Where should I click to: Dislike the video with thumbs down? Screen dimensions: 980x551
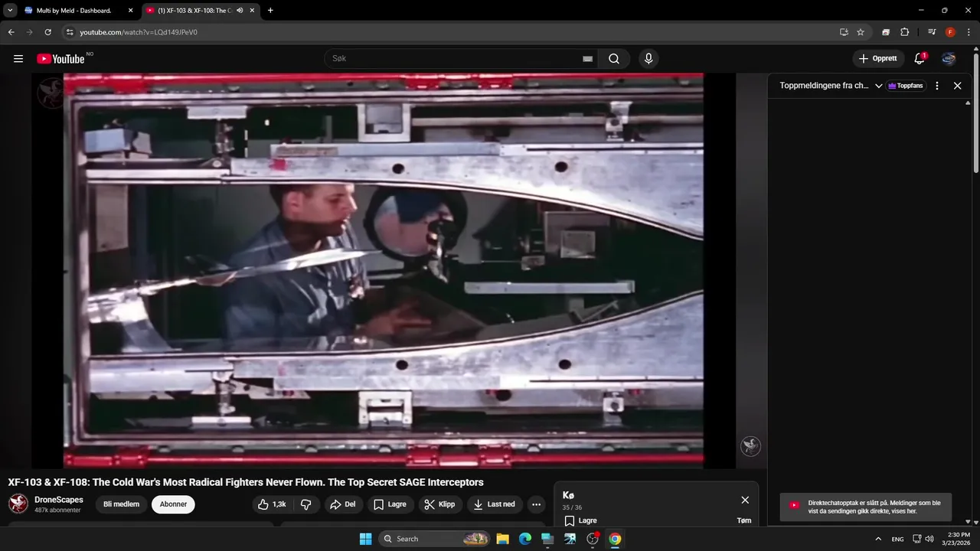click(305, 504)
